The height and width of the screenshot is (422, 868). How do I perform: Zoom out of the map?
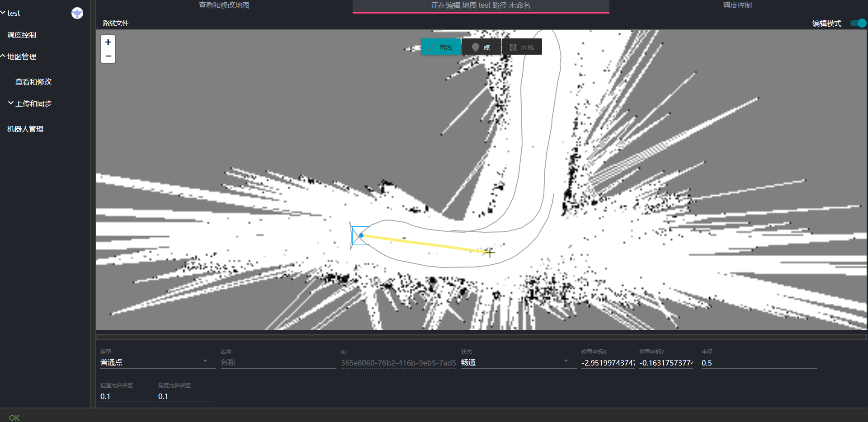pos(108,56)
